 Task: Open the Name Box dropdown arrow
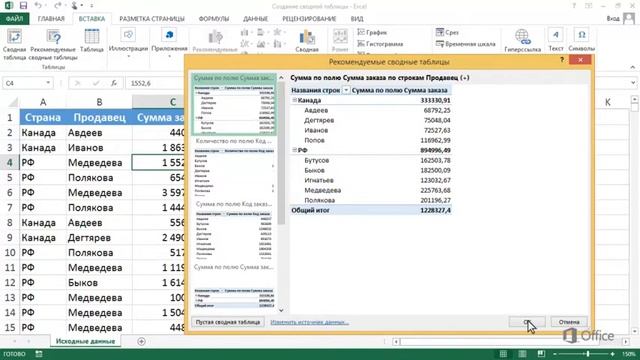click(x=48, y=83)
